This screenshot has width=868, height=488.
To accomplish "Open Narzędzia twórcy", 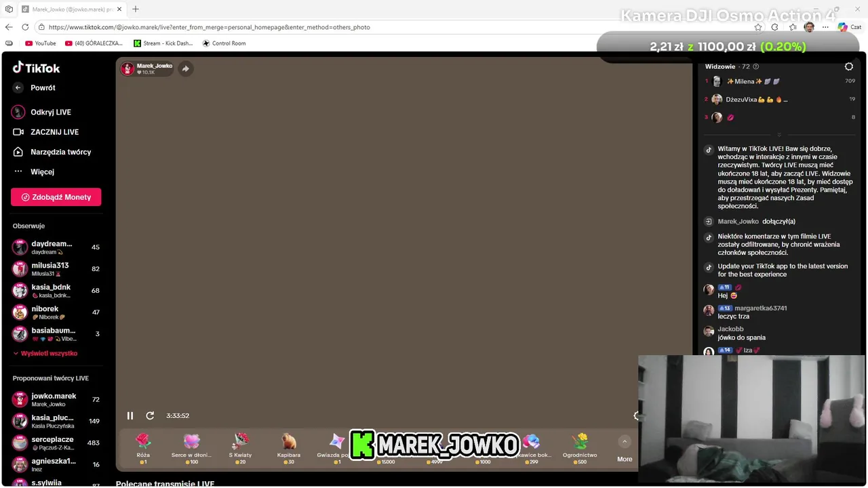I will coord(52,152).
